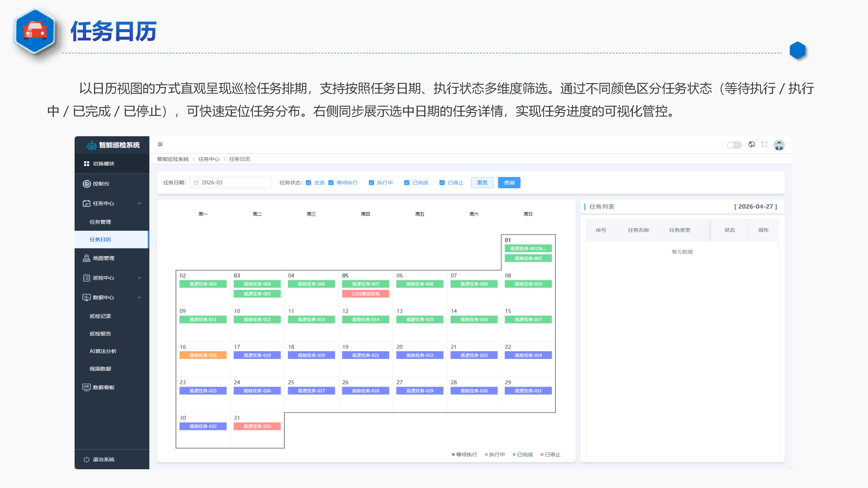Click the 智能巡检系统 breadcrumb link
Image resolution: width=868 pixels, height=488 pixels.
coord(173,159)
